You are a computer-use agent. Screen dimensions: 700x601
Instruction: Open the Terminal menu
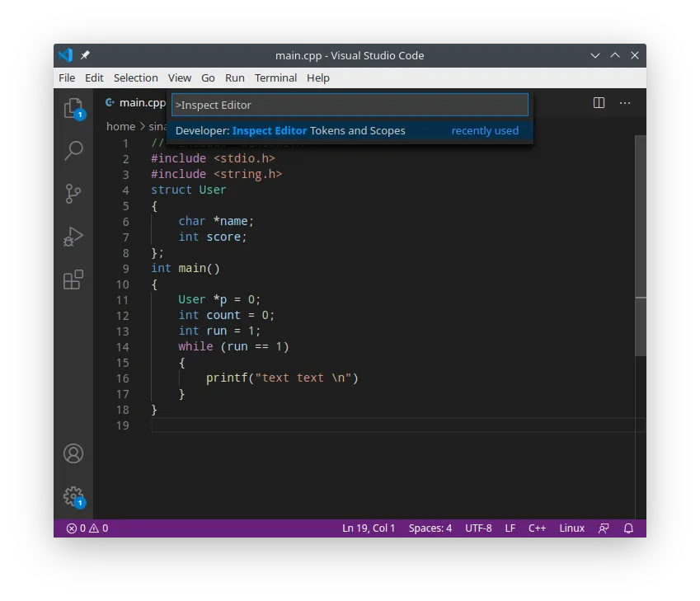(x=275, y=78)
